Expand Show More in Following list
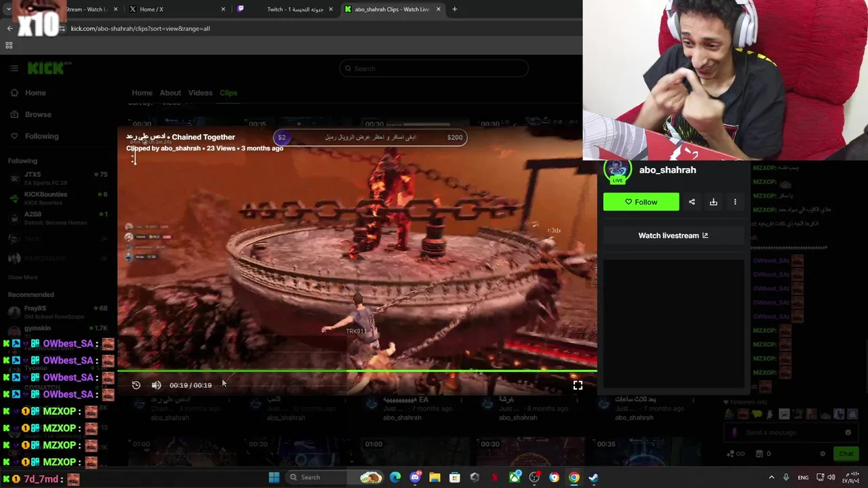Screen dimensions: 868x488 23,277
